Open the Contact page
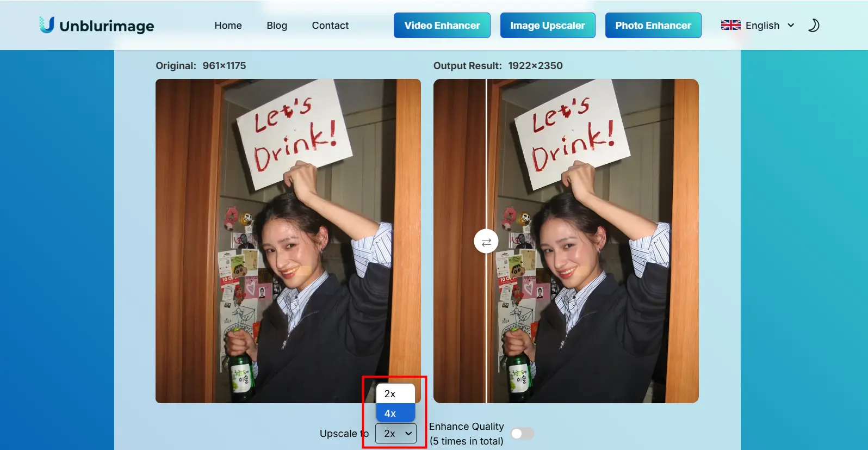868x450 pixels. pyautogui.click(x=330, y=26)
